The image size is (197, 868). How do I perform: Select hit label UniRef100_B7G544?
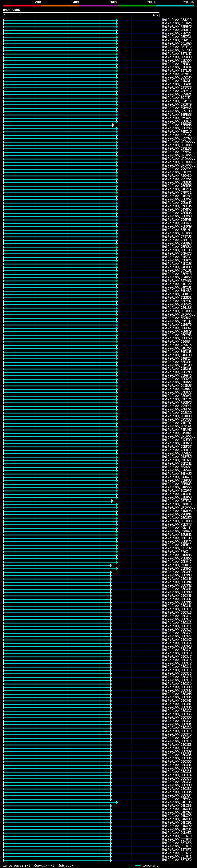click(177, 470)
